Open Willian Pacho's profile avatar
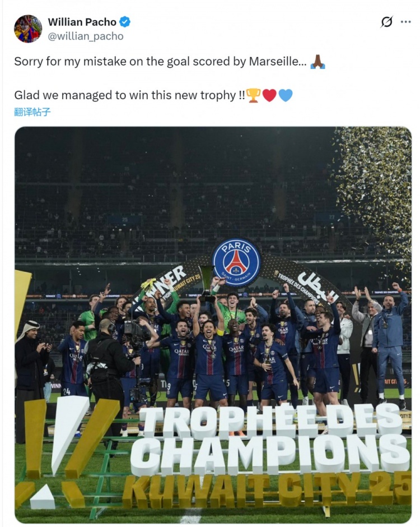The width and height of the screenshot is (420, 527). (28, 29)
